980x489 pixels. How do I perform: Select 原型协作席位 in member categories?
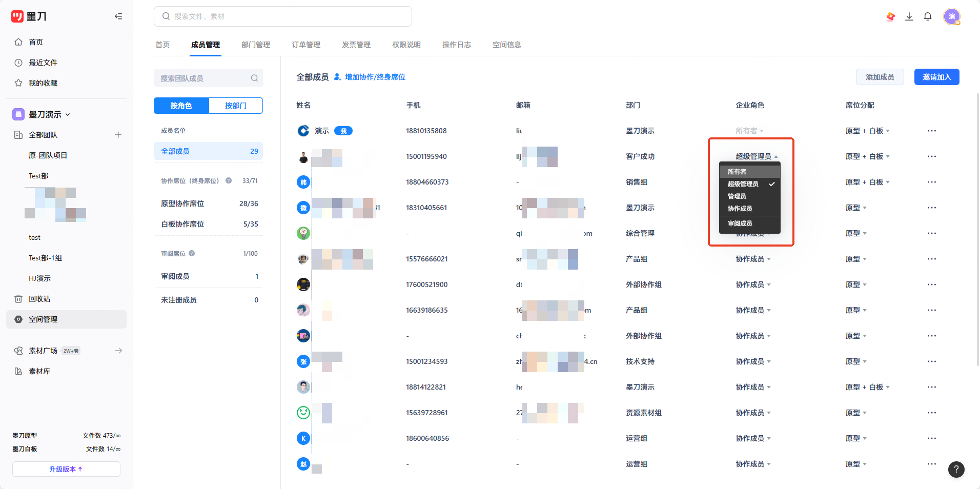point(209,203)
